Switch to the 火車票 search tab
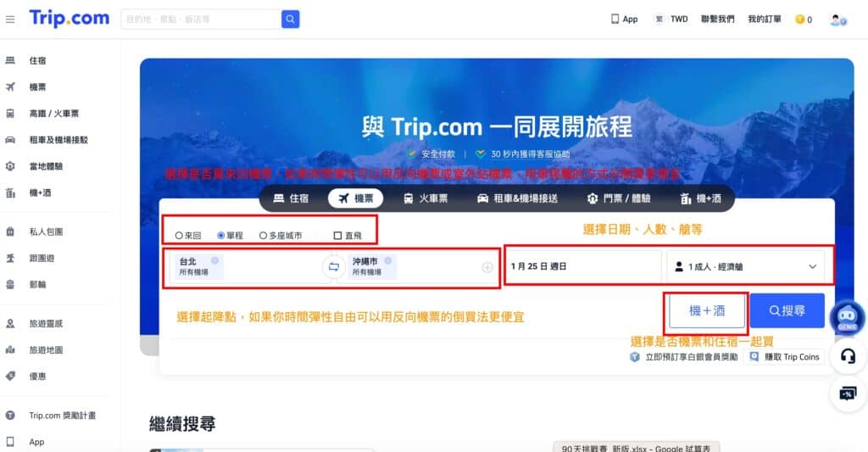 coord(426,198)
